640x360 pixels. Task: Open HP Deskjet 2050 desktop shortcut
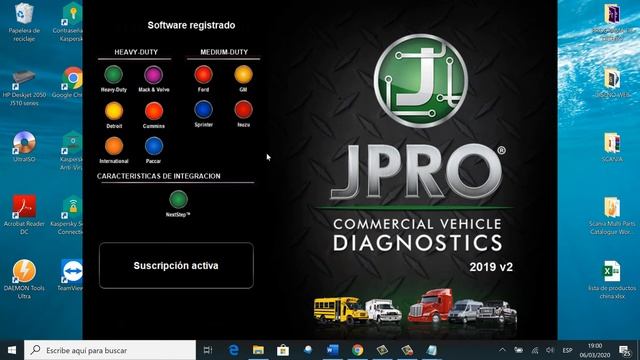coord(24,88)
